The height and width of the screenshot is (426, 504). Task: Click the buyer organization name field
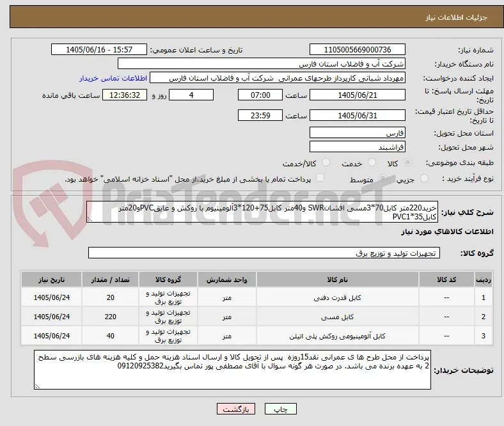tap(262, 64)
